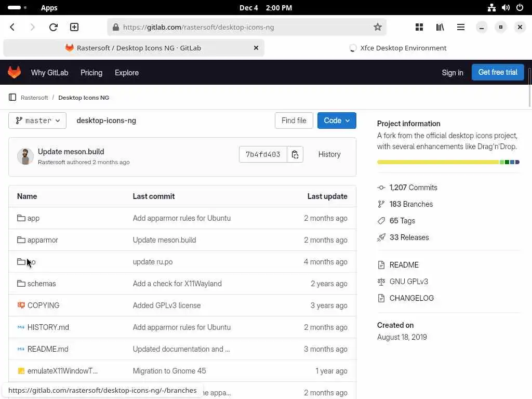Open 'Added GPLv3 license' commit message
This screenshot has height=399, width=532.
click(x=167, y=305)
